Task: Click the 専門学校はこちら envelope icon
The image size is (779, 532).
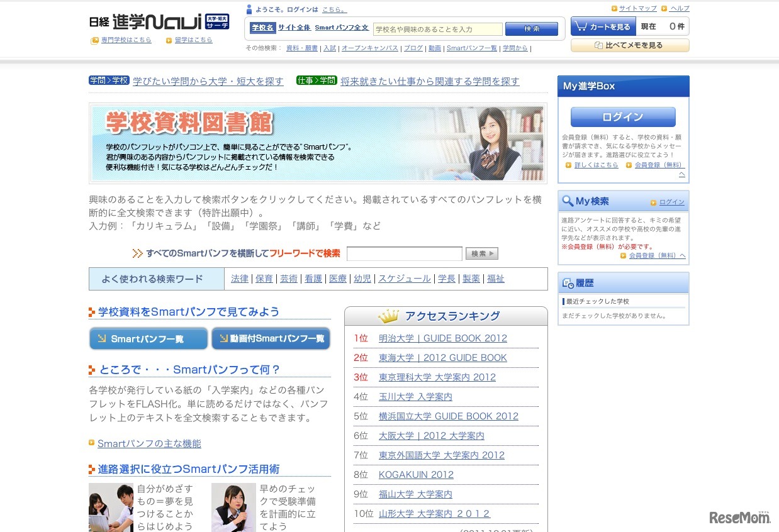Action: pyautogui.click(x=93, y=40)
